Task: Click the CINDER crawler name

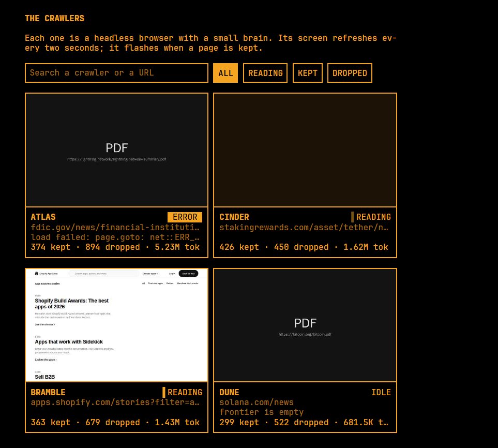Action: [x=234, y=217]
